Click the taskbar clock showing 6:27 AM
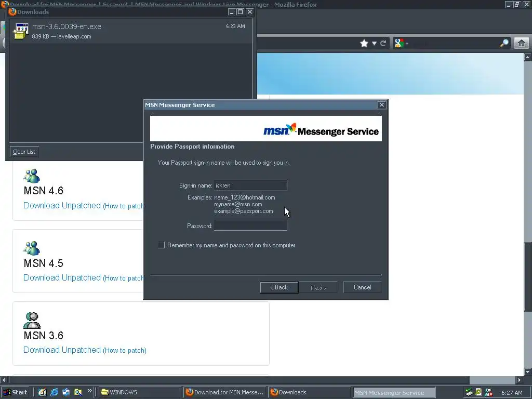The height and width of the screenshot is (399, 532). (x=512, y=393)
